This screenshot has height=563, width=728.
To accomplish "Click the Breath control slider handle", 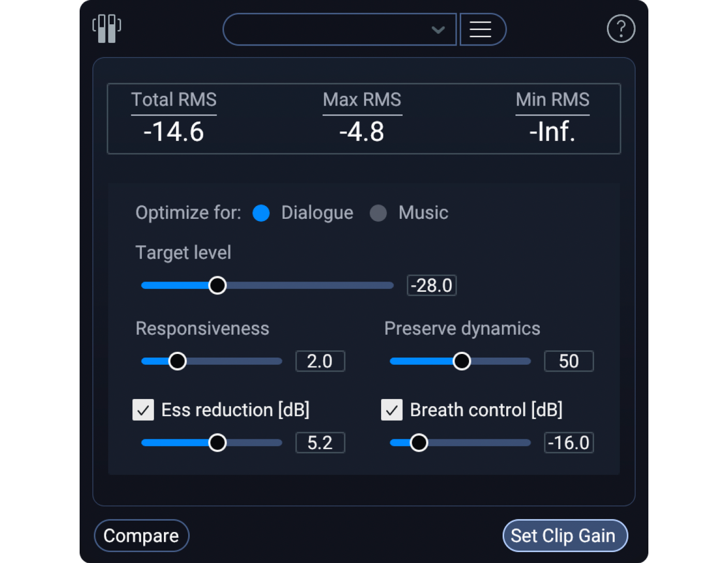I will click(419, 442).
